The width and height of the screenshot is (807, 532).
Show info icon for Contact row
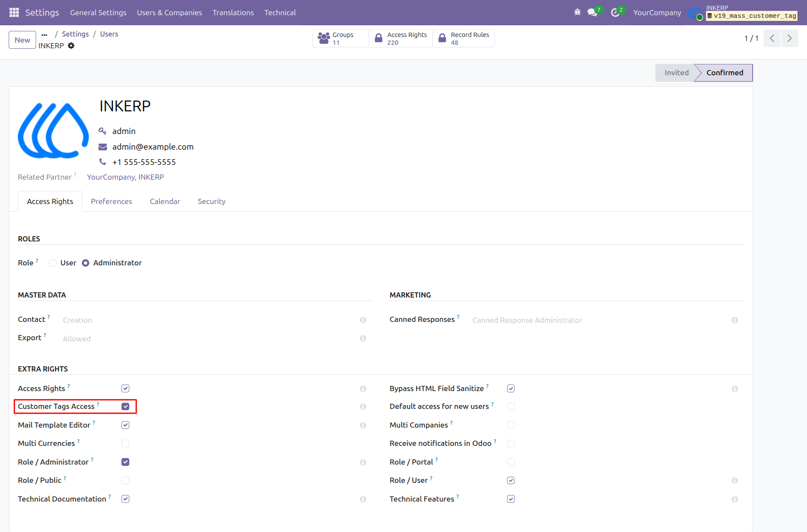(x=363, y=320)
